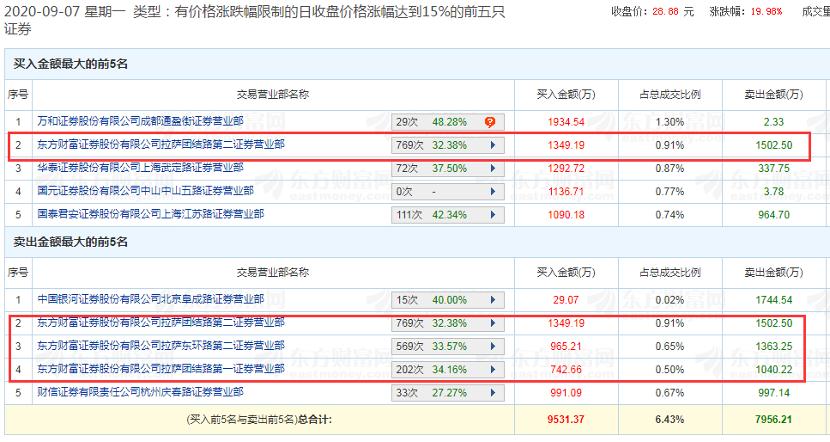The width and height of the screenshot is (830, 442).
Task: Open 中国银河证券北京阜成路证券营业部 link
Action: [150, 300]
